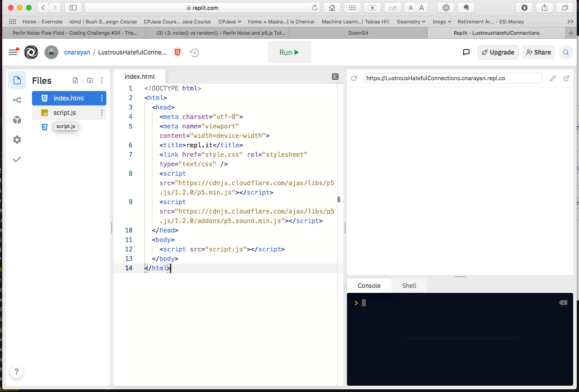This screenshot has height=392, width=579.
Task: Reload the page in Safari address bar
Action: tap(315, 8)
